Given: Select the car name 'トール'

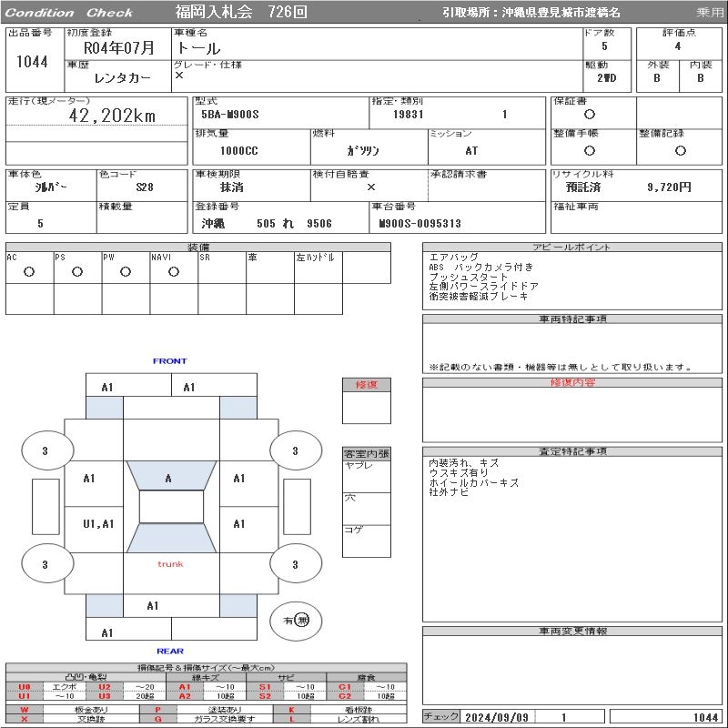Looking at the screenshot, I should [198, 48].
